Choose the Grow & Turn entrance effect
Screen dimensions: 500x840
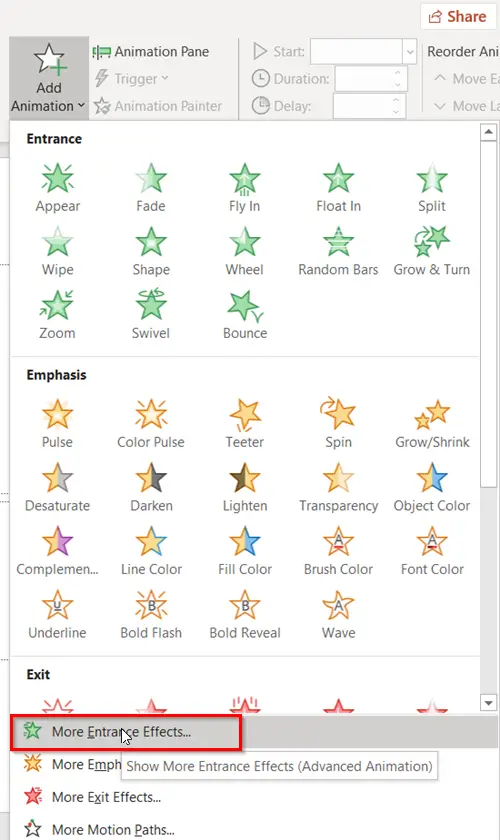[x=431, y=251]
